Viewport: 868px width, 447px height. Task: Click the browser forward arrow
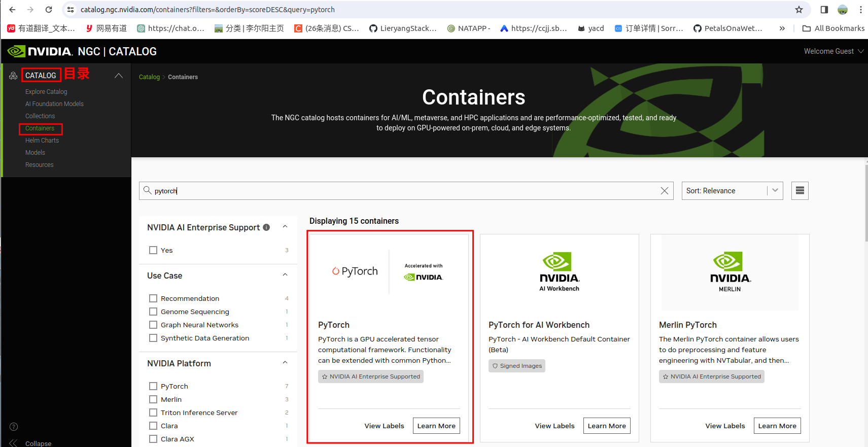(x=30, y=10)
